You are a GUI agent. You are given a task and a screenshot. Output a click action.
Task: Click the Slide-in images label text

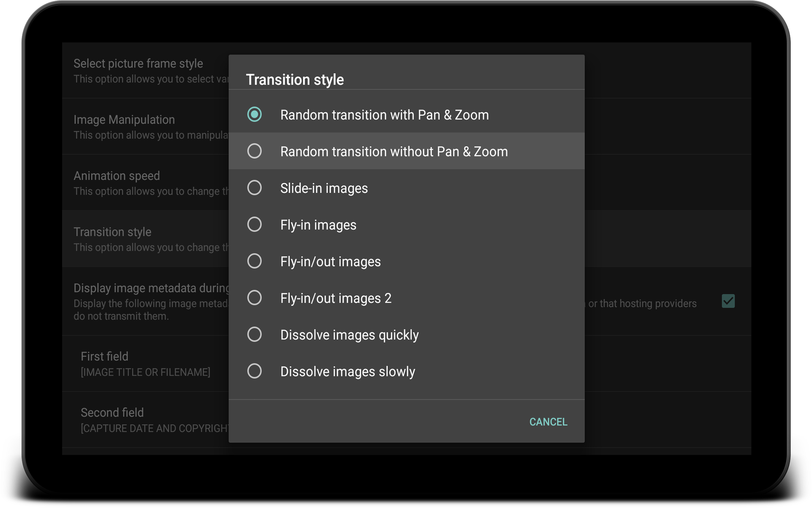click(x=324, y=188)
